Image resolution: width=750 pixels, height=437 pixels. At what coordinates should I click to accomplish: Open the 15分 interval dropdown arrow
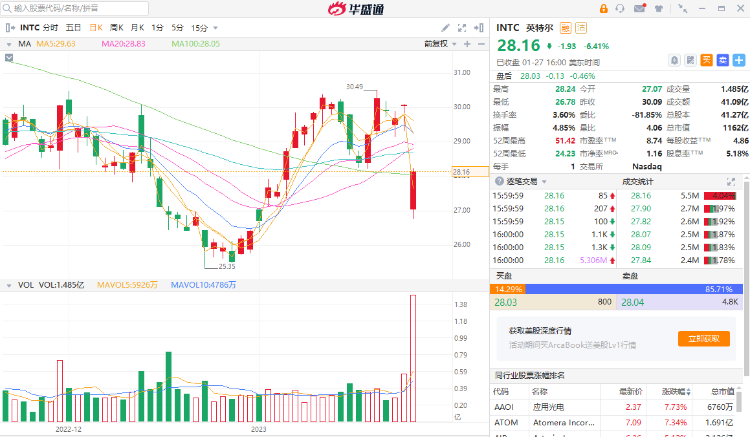[x=215, y=28]
